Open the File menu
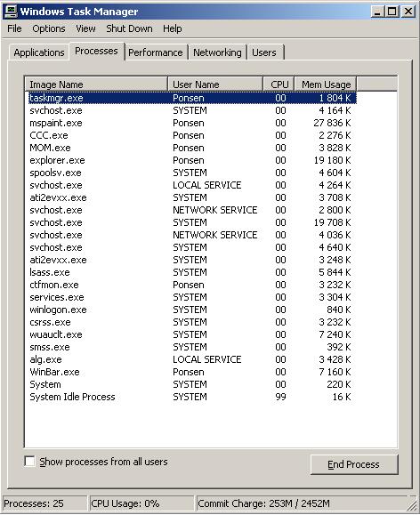420x515 pixels. [14, 28]
